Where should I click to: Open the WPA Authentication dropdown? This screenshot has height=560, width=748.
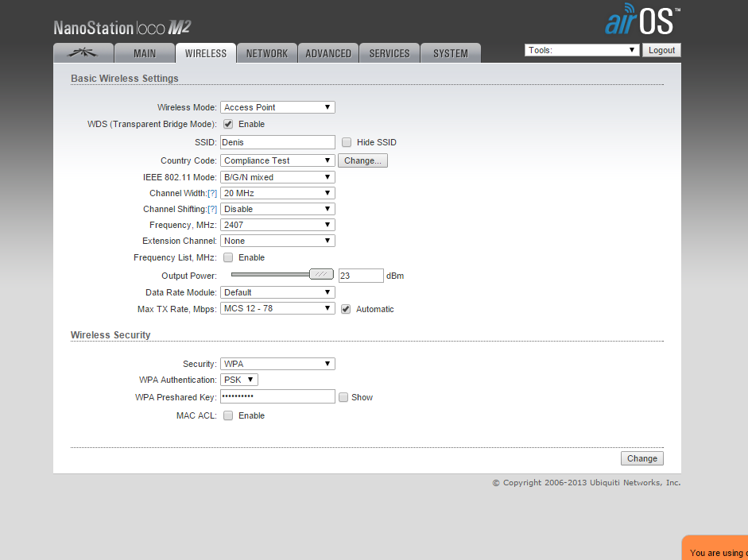pyautogui.click(x=239, y=380)
